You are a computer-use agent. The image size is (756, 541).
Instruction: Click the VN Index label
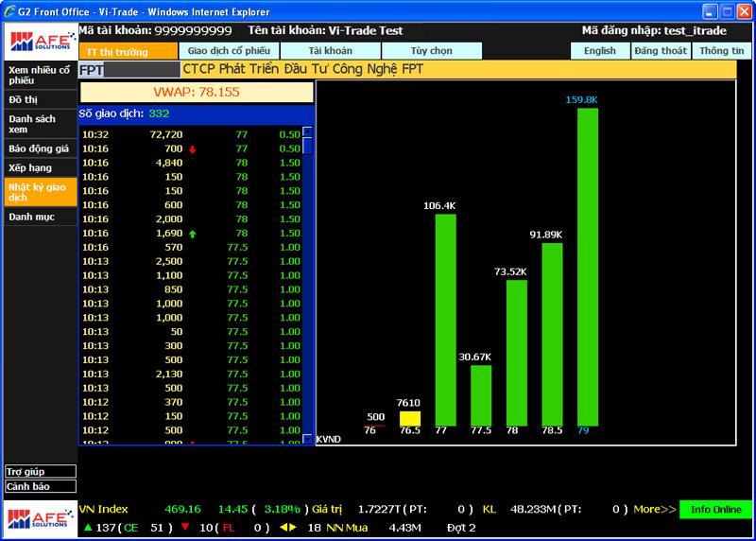pos(103,509)
